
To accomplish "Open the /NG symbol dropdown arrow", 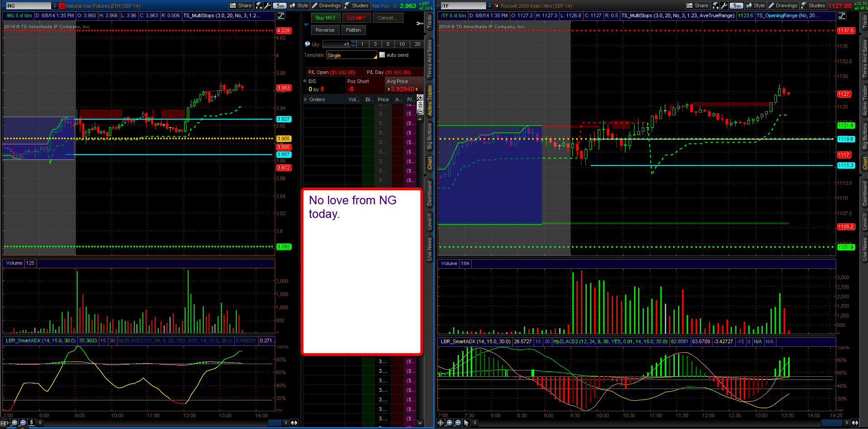I will [x=55, y=6].
